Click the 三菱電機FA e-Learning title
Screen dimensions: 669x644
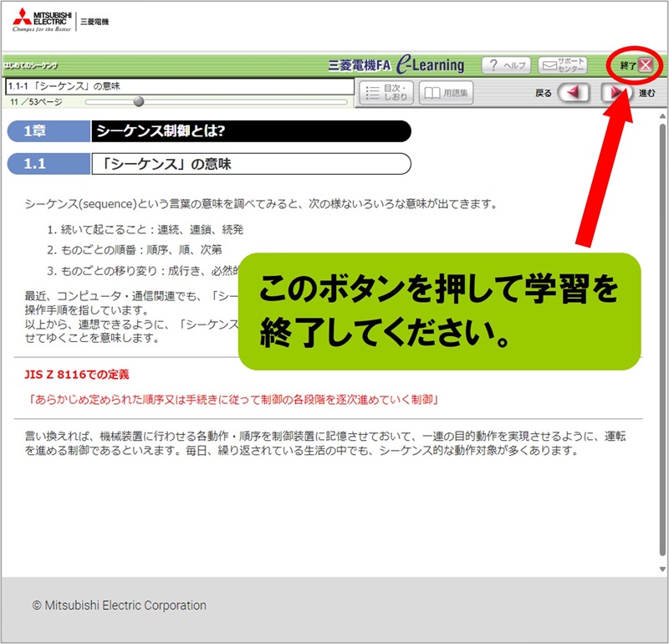[x=396, y=65]
